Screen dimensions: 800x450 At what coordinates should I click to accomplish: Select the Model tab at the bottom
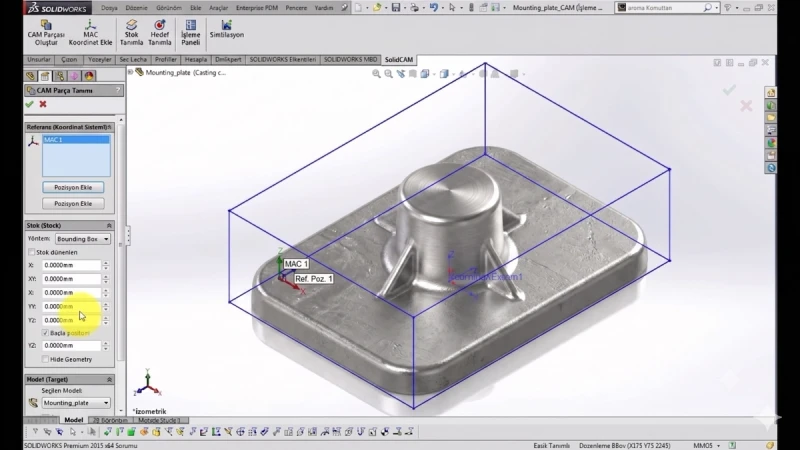(x=73, y=420)
